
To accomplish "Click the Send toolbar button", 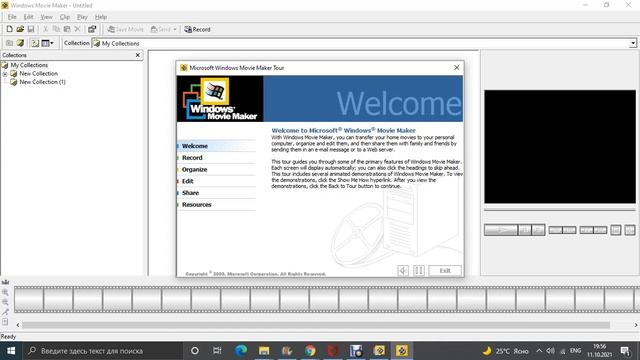I will [161, 29].
